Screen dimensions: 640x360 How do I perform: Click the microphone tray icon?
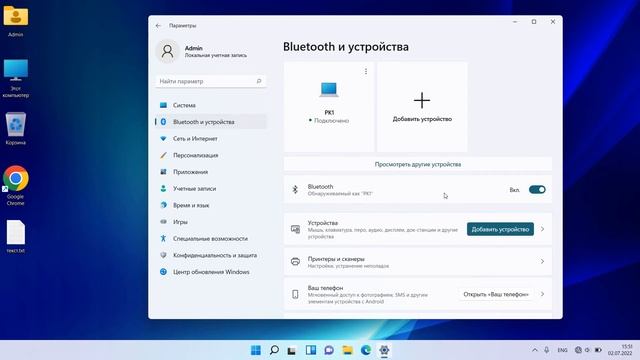[x=547, y=350]
